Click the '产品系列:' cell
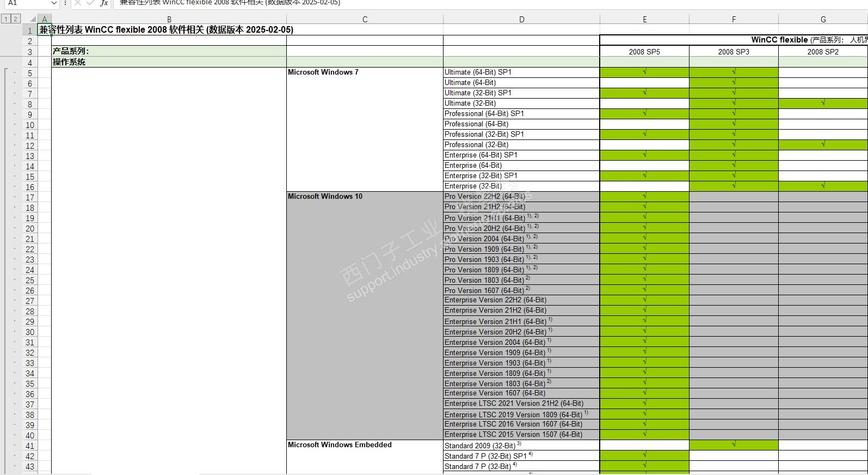Screen dimensions: 868x475 (x=169, y=51)
